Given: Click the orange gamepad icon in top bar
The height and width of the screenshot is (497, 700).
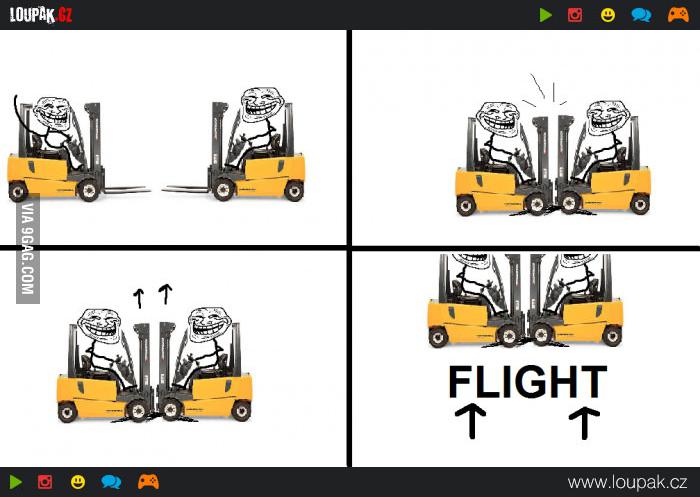Looking at the screenshot, I should (x=678, y=15).
